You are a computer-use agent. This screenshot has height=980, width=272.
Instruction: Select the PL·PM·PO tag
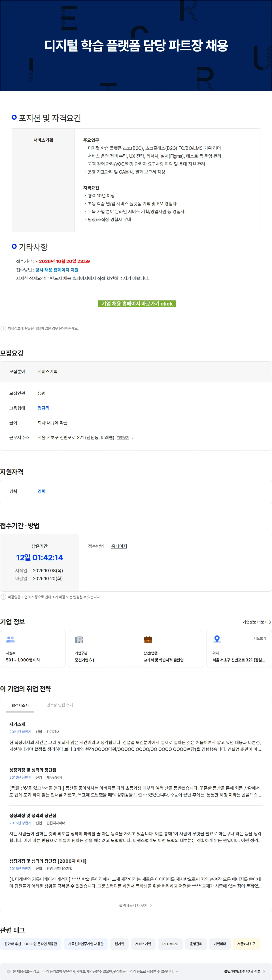[170, 944]
